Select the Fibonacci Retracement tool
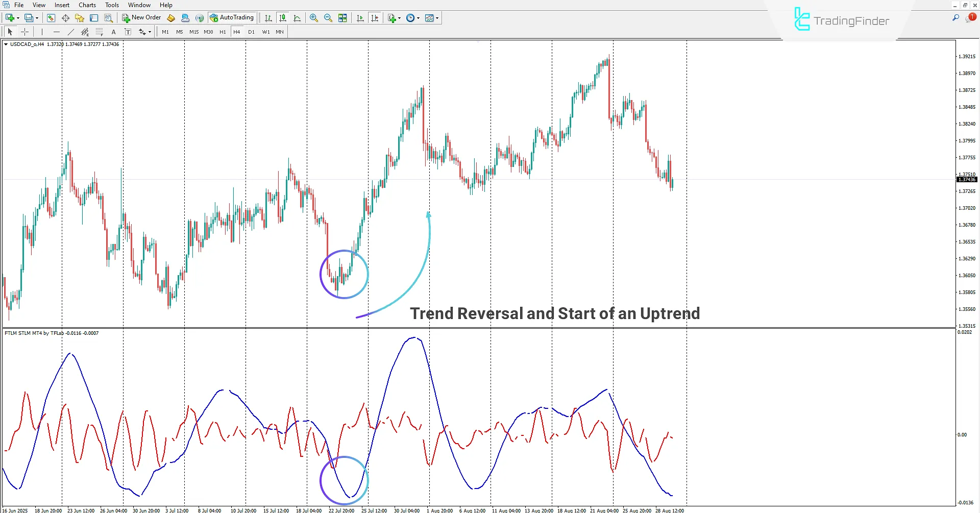Screen dimensions: 980x513 pos(100,32)
